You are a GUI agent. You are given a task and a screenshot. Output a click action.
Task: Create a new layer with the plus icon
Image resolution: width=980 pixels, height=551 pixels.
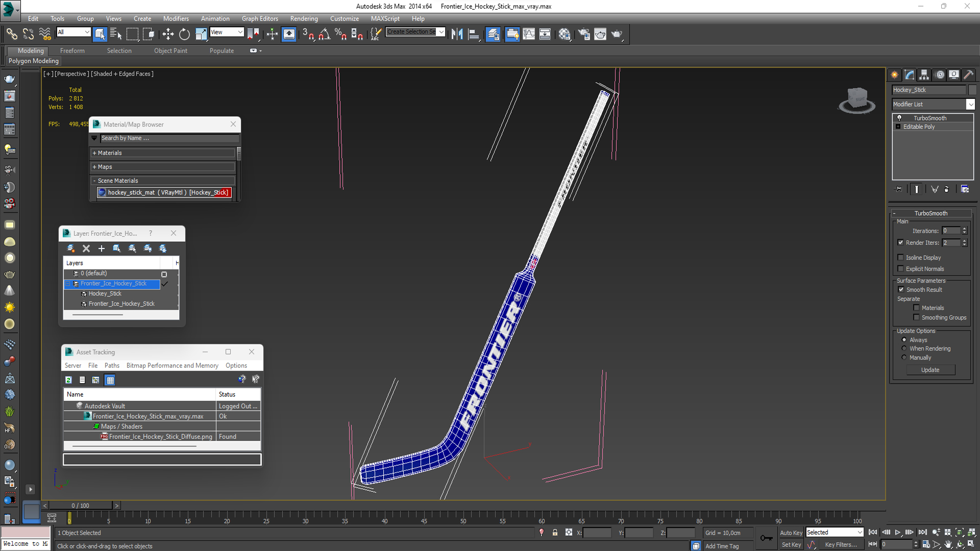pos(102,248)
